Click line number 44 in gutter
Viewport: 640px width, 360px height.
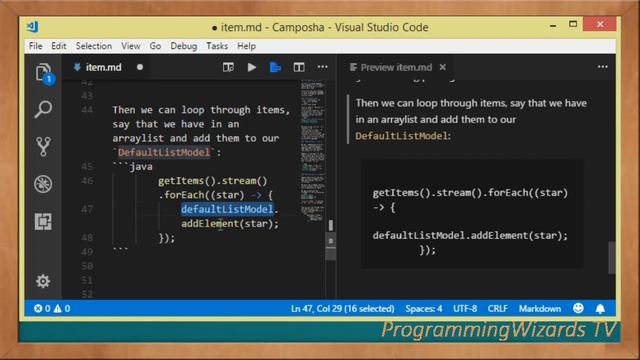pyautogui.click(x=87, y=109)
